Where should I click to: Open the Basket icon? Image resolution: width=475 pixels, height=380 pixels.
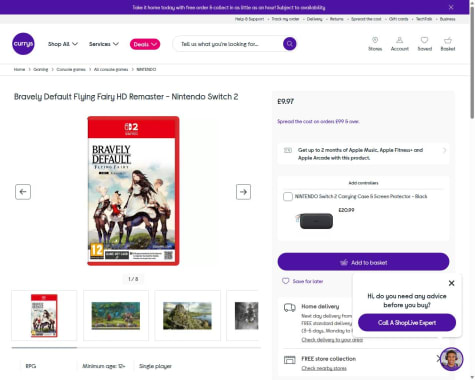click(448, 44)
